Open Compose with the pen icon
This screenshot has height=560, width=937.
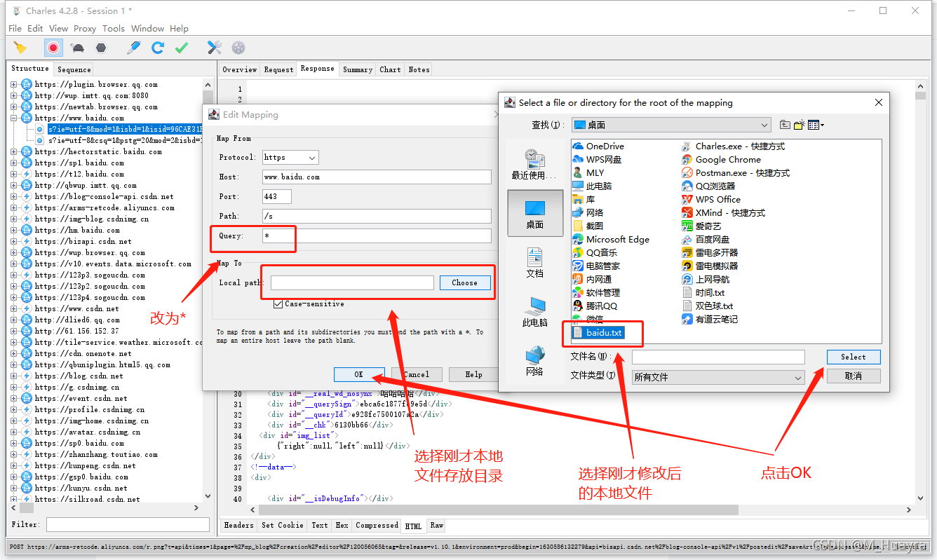click(x=134, y=48)
